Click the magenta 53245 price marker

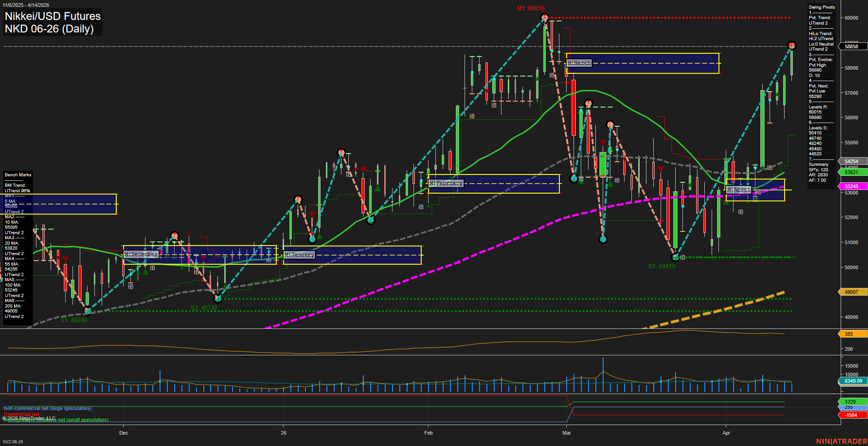point(852,186)
